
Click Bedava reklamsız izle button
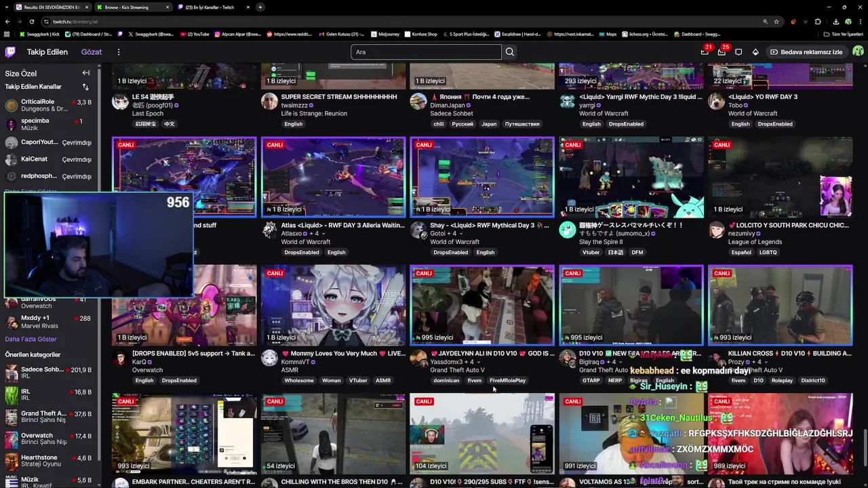[806, 52]
